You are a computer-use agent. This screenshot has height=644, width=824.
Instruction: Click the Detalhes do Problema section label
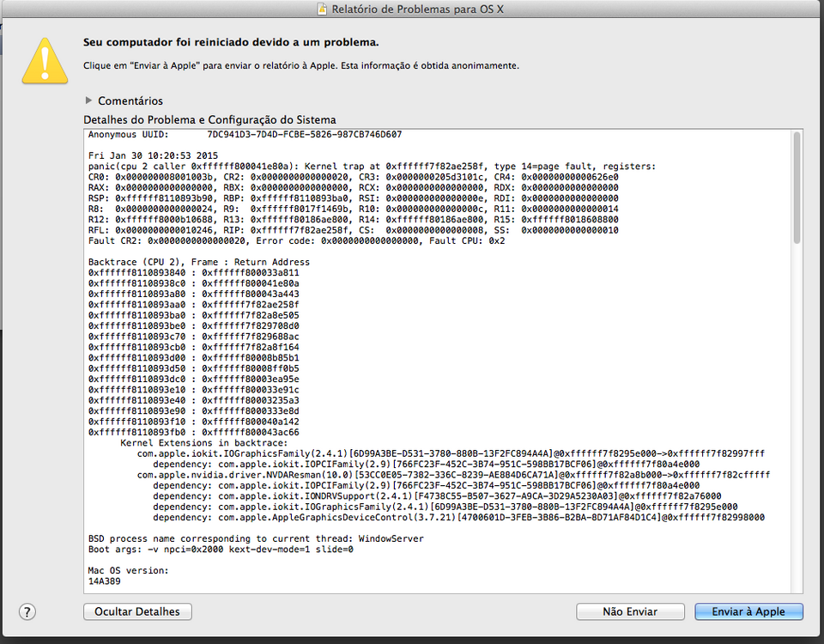(x=209, y=120)
